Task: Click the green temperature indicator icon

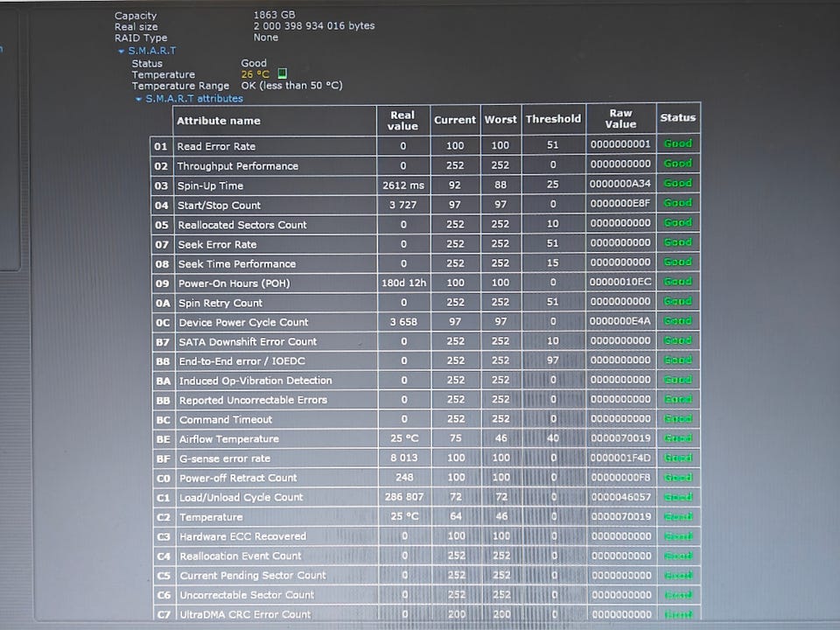Action: pyautogui.click(x=283, y=73)
